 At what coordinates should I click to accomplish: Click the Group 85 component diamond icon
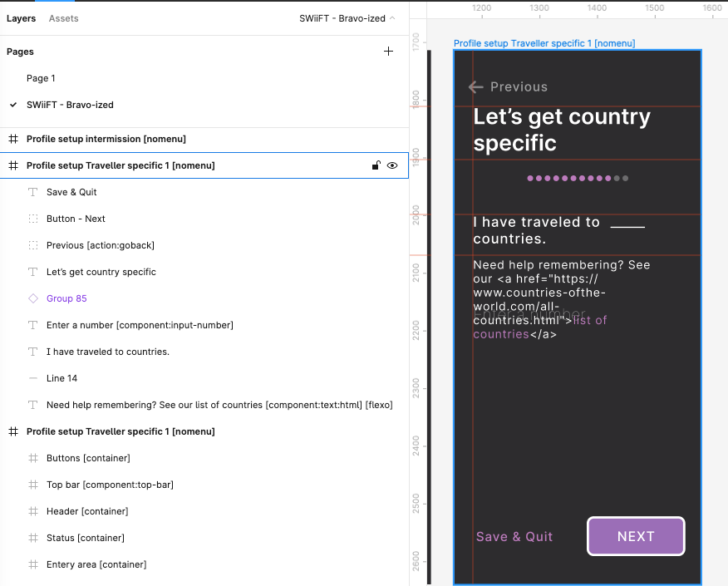[x=33, y=298]
